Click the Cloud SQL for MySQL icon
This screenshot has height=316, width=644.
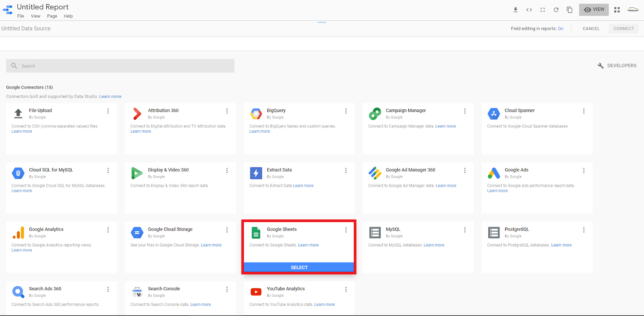pyautogui.click(x=18, y=173)
